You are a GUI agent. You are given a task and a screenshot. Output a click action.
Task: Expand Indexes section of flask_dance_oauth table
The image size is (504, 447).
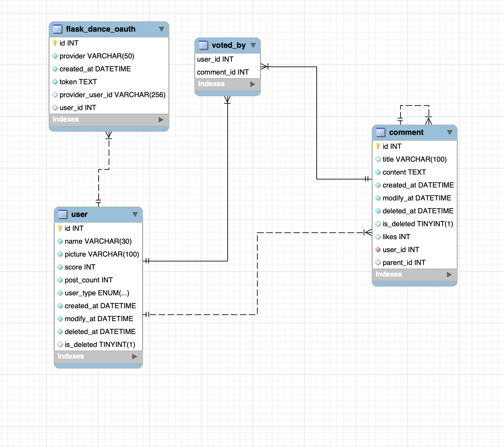click(161, 120)
